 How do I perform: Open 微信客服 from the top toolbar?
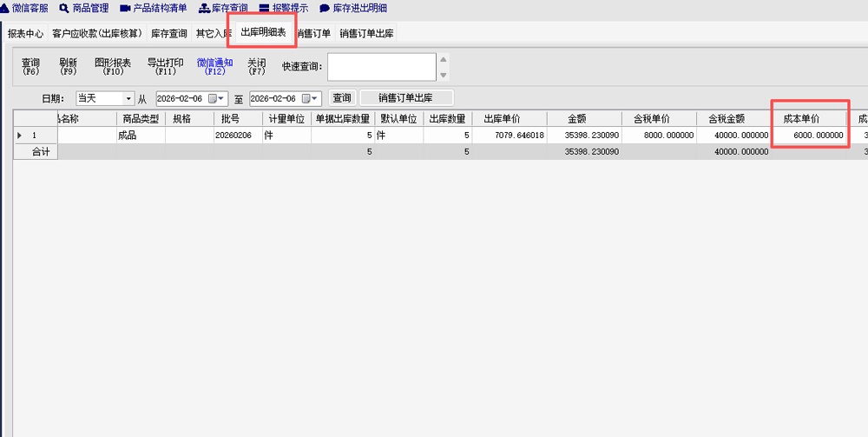tap(24, 8)
